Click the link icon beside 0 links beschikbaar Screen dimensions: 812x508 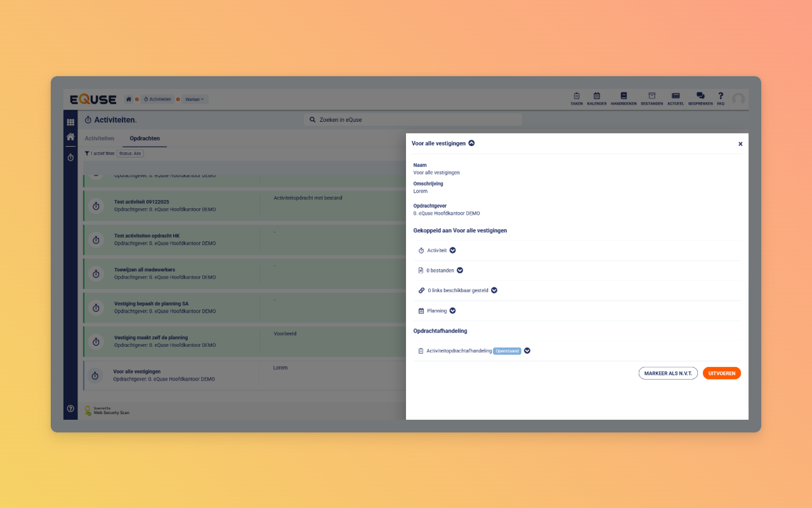pyautogui.click(x=421, y=290)
